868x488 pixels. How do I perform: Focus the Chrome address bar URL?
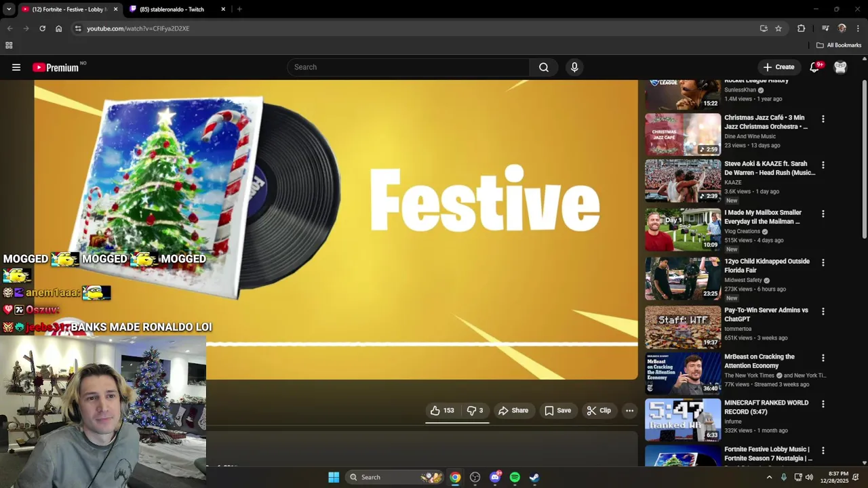tap(138, 28)
